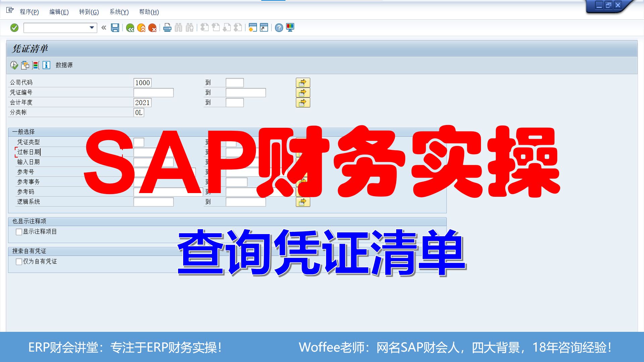Click the Information (i) icon
The height and width of the screenshot is (362, 644).
[47, 65]
